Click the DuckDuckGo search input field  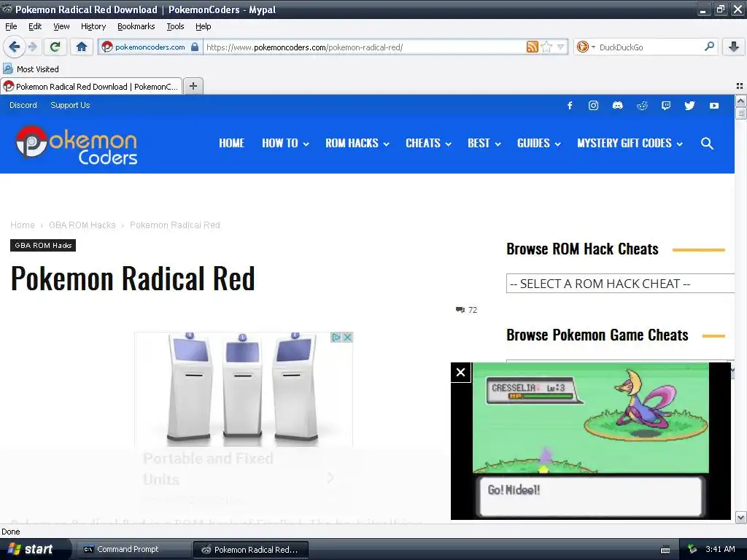[649, 47]
